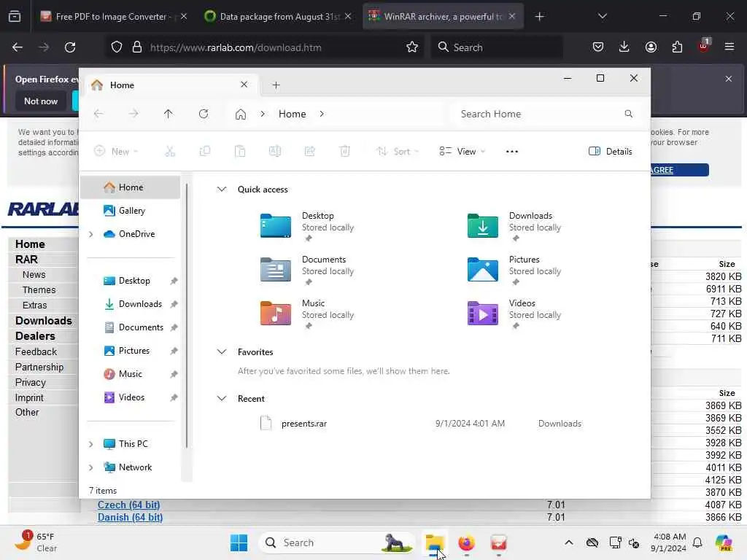Collapse the Recent section
The width and height of the screenshot is (747, 560).
click(222, 398)
